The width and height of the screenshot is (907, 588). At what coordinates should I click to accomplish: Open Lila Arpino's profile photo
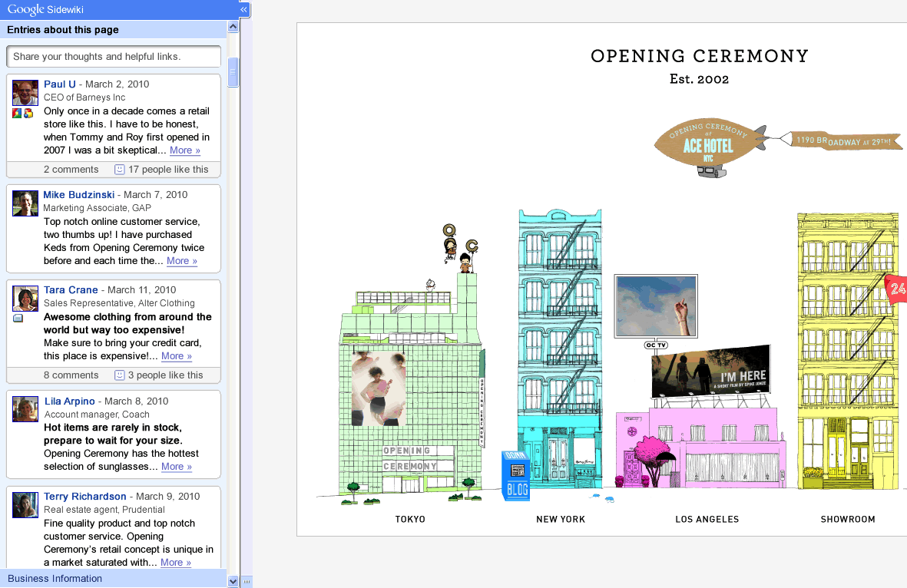(25, 409)
